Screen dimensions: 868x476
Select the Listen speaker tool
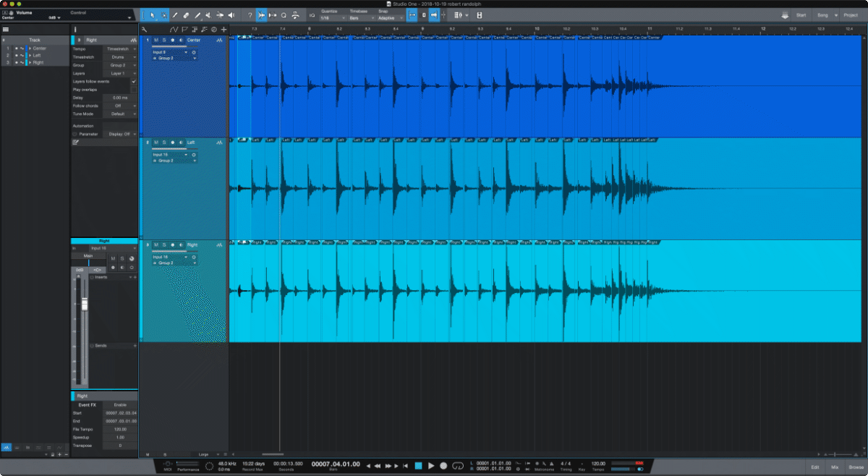231,15
